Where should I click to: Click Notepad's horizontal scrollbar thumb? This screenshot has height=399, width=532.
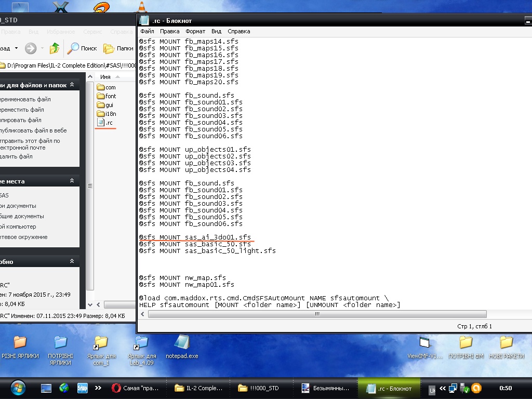[x=317, y=314]
